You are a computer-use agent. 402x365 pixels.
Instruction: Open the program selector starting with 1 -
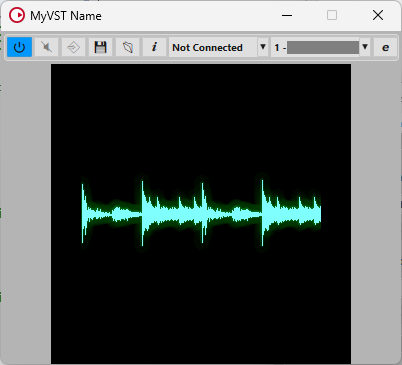(x=315, y=47)
